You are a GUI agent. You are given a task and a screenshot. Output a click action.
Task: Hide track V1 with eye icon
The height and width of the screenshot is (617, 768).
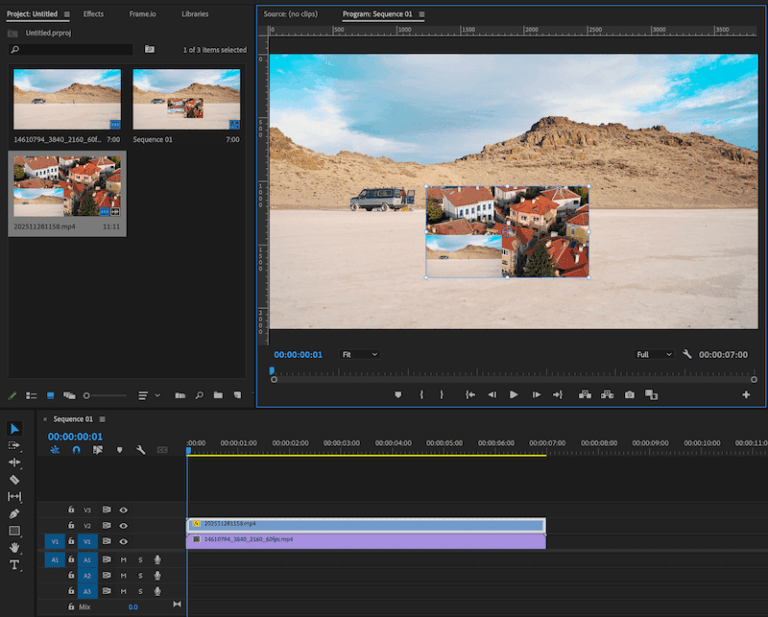(x=123, y=541)
